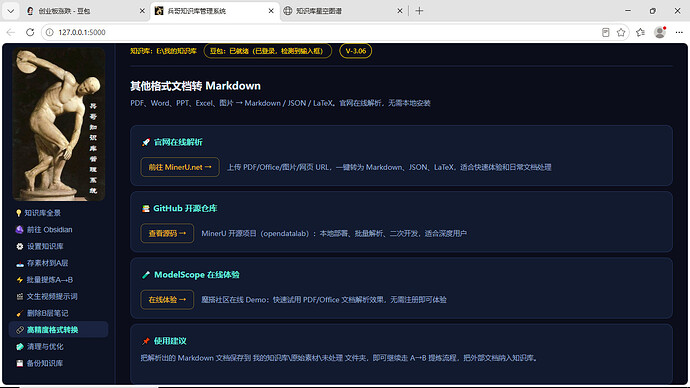This screenshot has height=388, width=690.
Task: Click the GitHub 开源仓库 card title
Action: 185,209
